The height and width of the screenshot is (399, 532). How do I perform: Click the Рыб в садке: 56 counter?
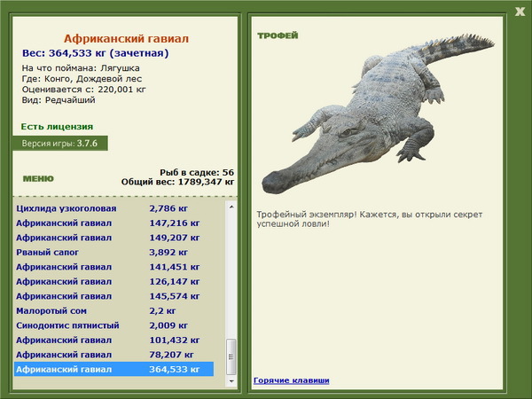point(197,172)
